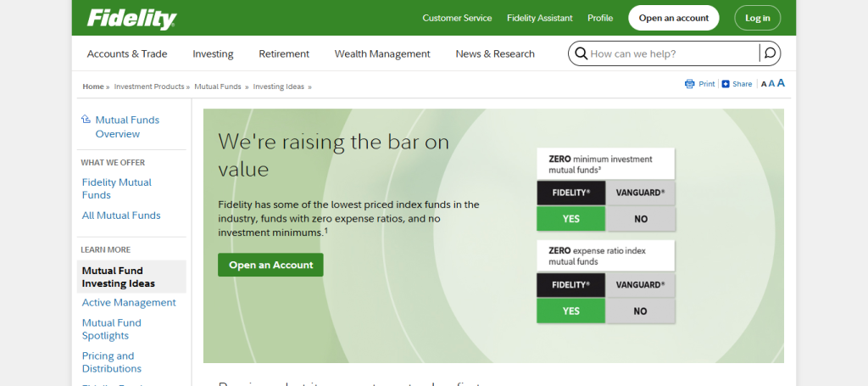This screenshot has height=386, width=868.
Task: Click the Log in button
Action: 757,18
